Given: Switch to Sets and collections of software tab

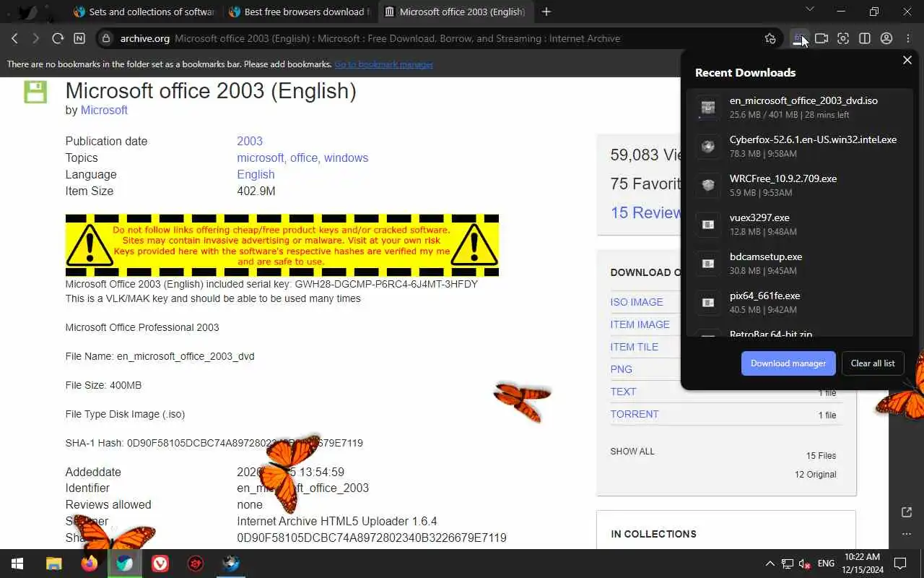Looking at the screenshot, I should point(143,12).
